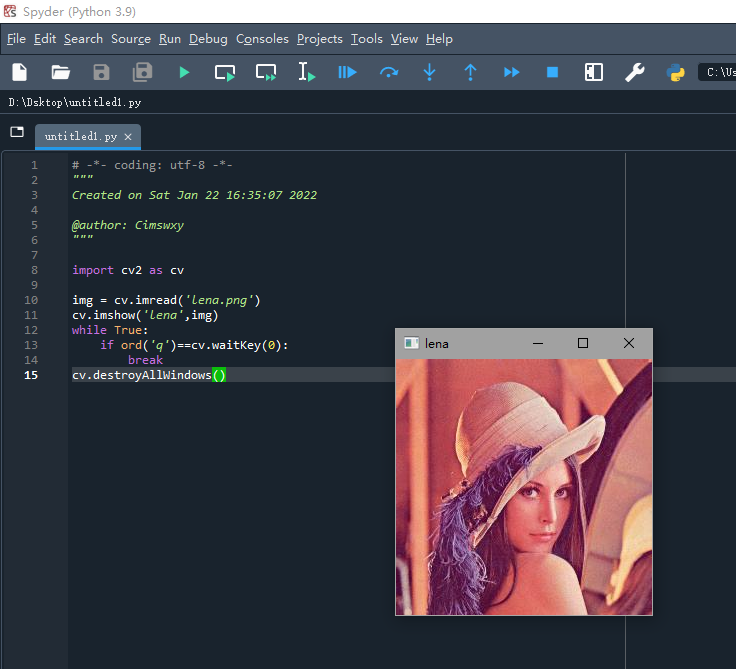
Task: Step into function with down arrow icon
Action: 429,72
